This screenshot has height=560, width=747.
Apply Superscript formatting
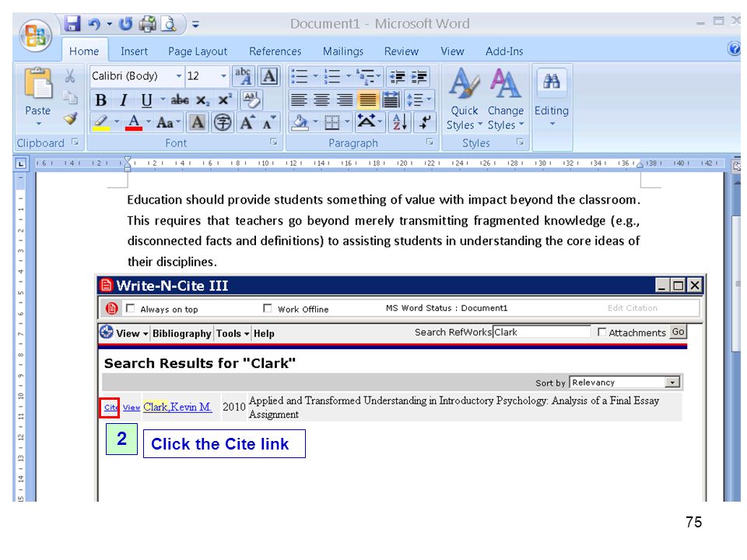click(224, 100)
